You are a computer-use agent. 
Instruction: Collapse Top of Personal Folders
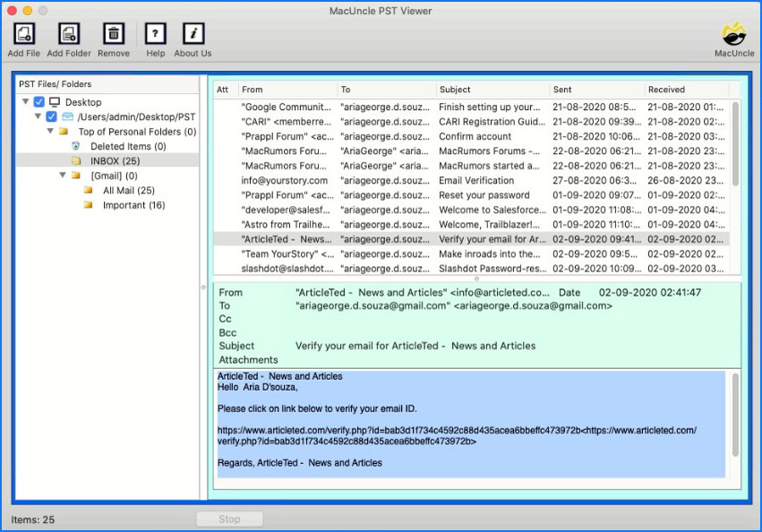click(x=50, y=132)
